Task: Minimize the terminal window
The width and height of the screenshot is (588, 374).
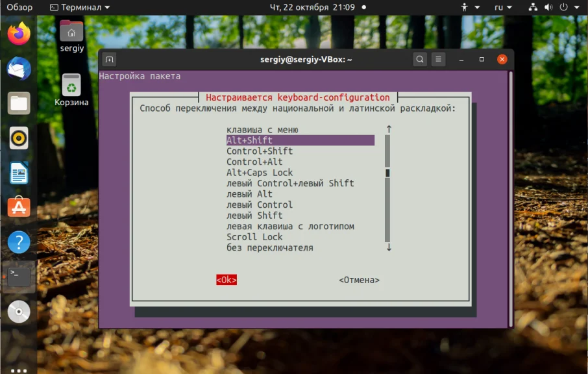Action: click(461, 59)
